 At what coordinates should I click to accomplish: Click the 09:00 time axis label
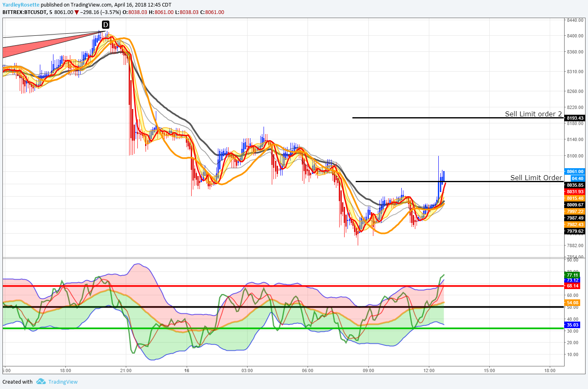[x=368, y=370]
